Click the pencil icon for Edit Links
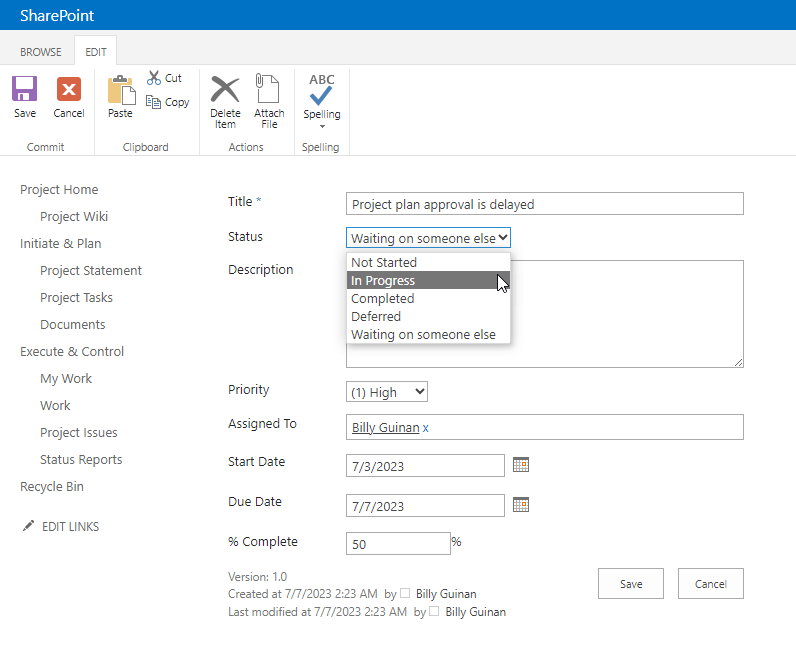This screenshot has height=659, width=796. [28, 526]
